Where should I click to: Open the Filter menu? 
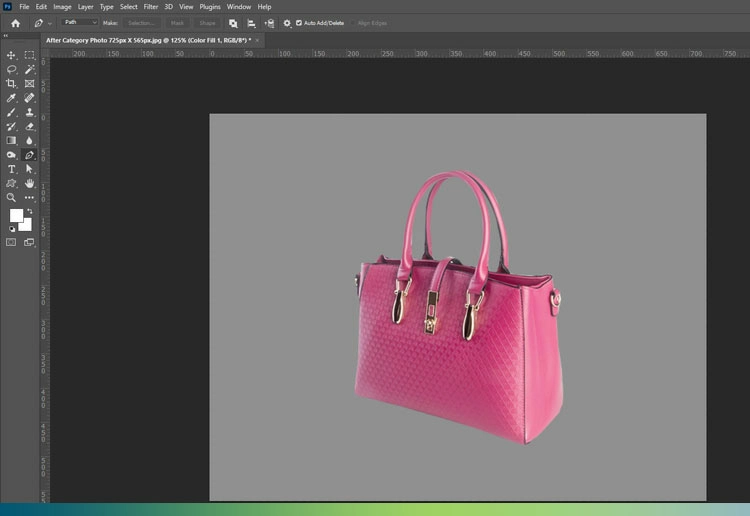(x=151, y=7)
